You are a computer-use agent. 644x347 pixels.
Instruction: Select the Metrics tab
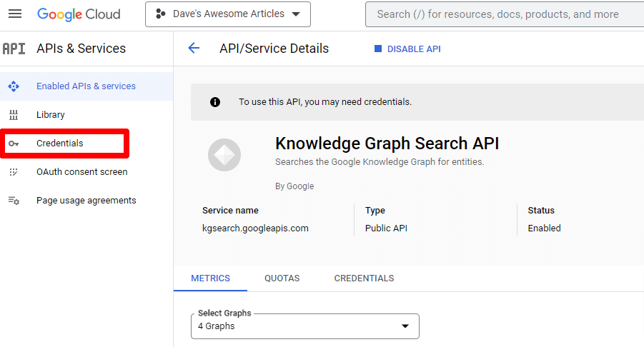click(210, 278)
